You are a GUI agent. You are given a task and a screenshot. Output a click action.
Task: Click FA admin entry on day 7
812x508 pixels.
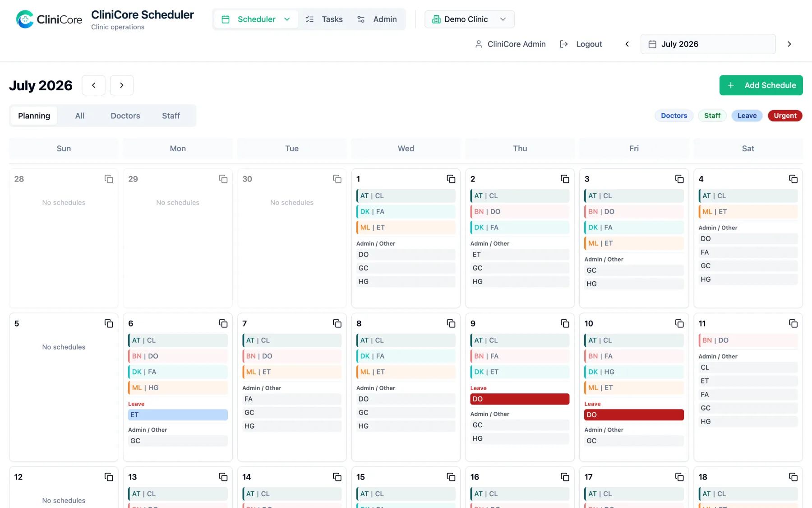click(292, 399)
